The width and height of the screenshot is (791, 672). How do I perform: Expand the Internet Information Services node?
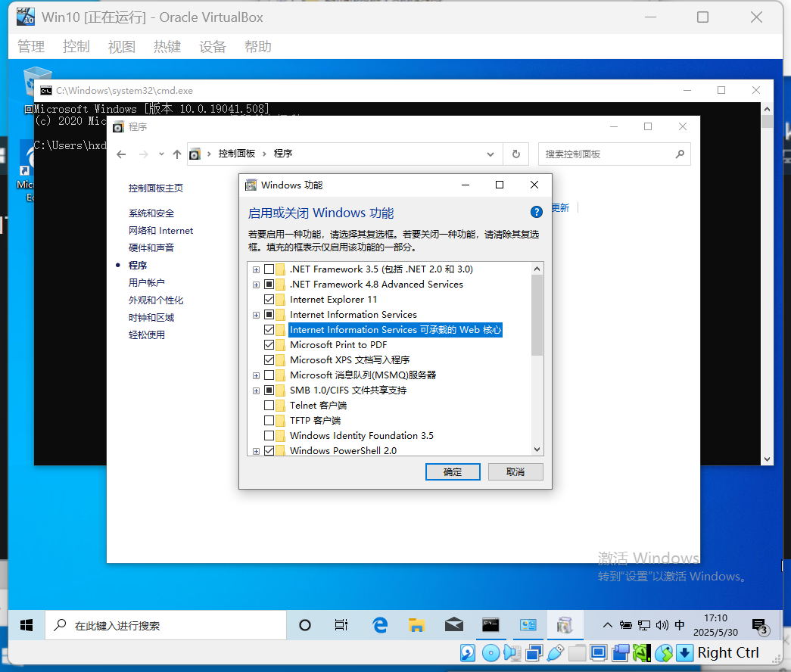[257, 316]
